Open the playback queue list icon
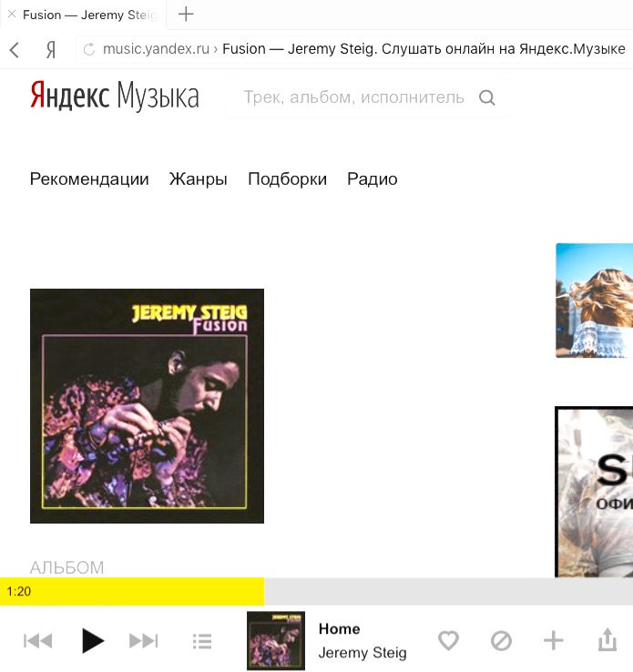Screen dimensions: 633x672 coord(202,642)
